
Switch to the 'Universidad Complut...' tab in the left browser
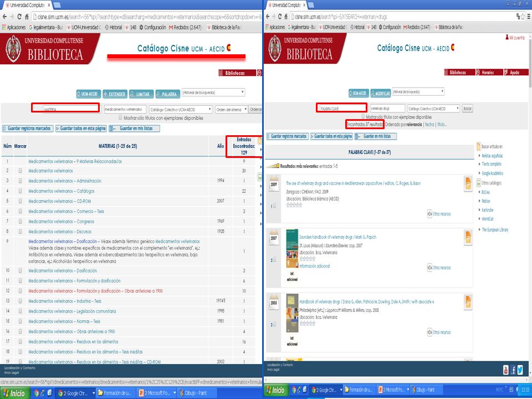(27, 5)
